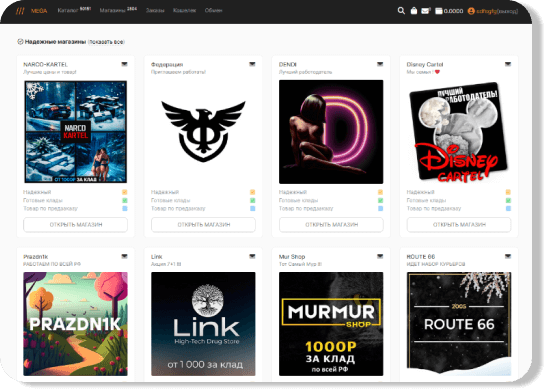Click the Mur Shop card title
The height and width of the screenshot is (390, 546).
pyautogui.click(x=292, y=257)
